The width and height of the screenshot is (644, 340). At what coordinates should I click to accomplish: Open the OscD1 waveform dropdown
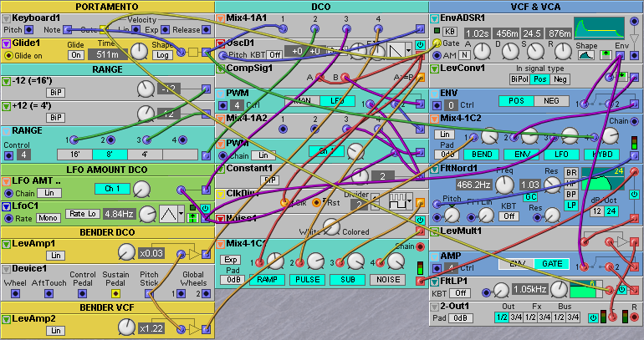(x=409, y=50)
